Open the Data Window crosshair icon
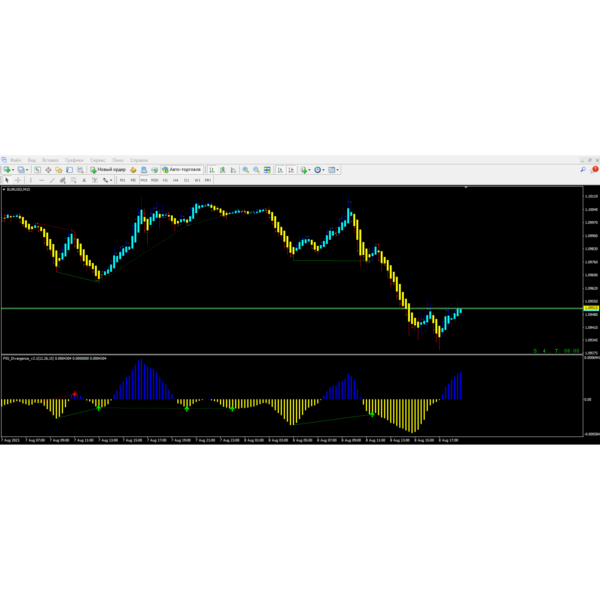The width and height of the screenshot is (600, 600). (x=48, y=170)
